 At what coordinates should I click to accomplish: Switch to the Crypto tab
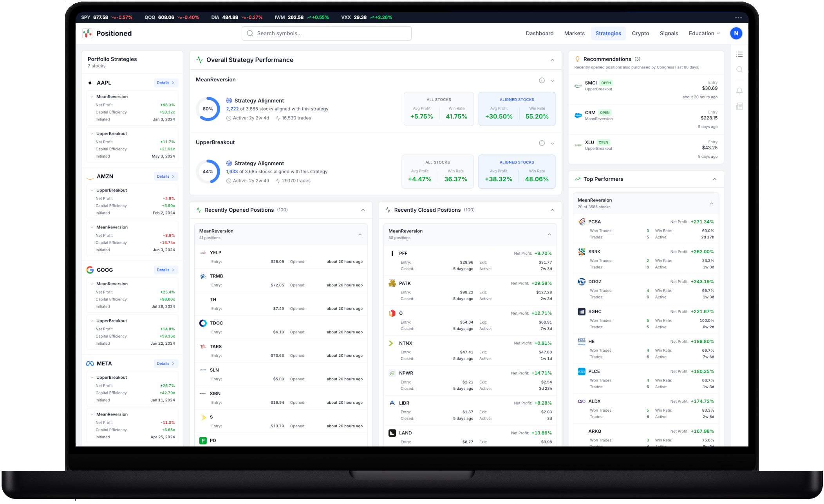click(640, 33)
